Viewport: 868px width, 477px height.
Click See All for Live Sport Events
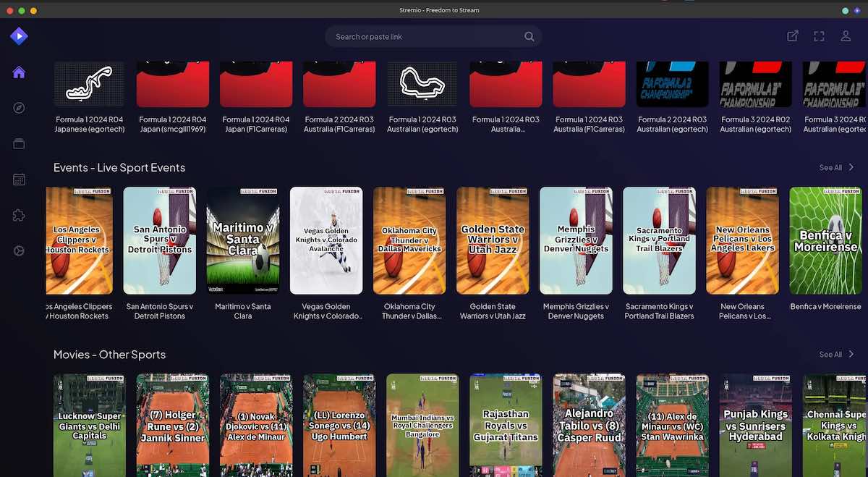pyautogui.click(x=830, y=168)
